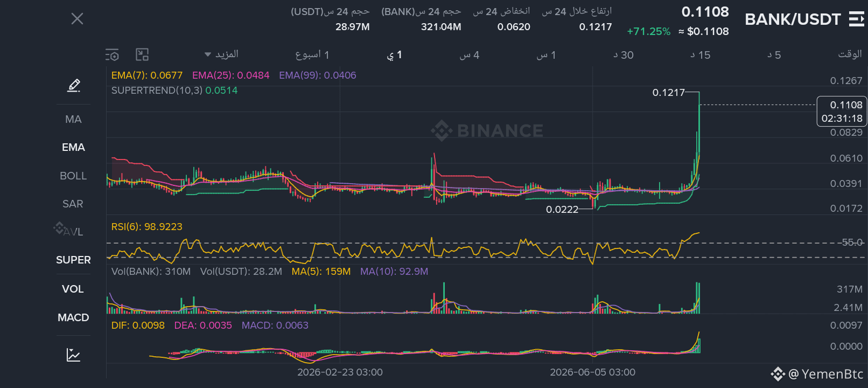Image resolution: width=868 pixels, height=388 pixels.
Task: Tap the MA(10): 92.9M volume legend
Action: [x=394, y=272]
